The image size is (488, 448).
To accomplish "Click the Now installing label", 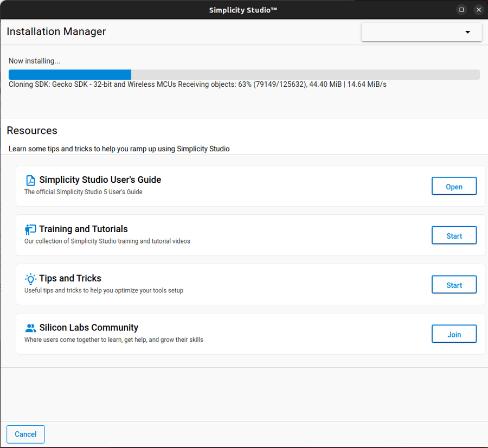I will (x=34, y=61).
